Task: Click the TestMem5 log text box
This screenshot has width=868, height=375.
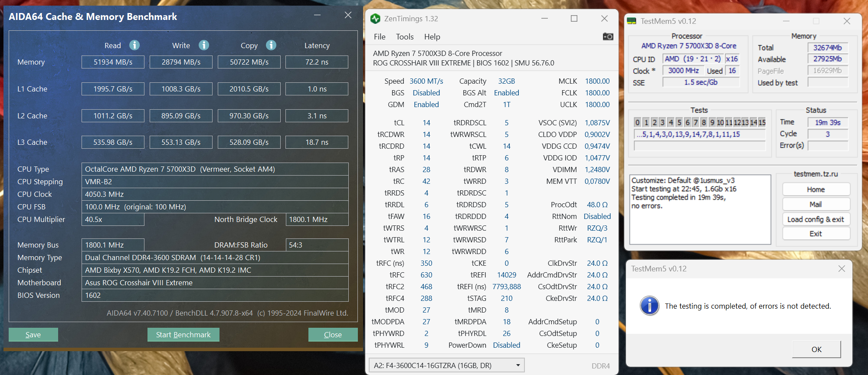Action: pyautogui.click(x=700, y=209)
